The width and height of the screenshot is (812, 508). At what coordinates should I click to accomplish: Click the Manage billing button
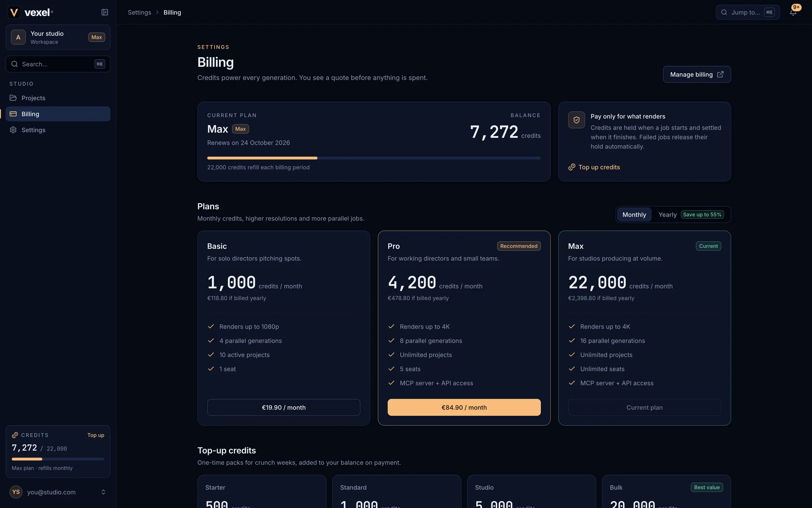coord(697,74)
